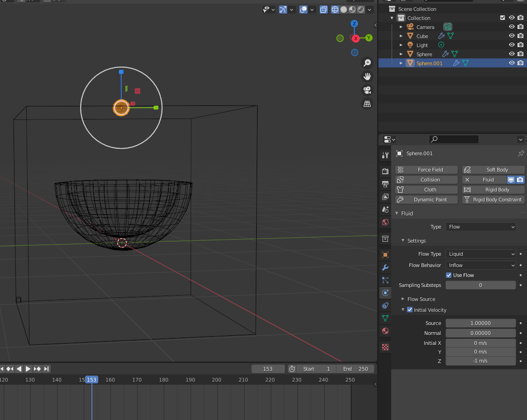Open World properties tab
This screenshot has height=420, width=527.
[x=385, y=222]
